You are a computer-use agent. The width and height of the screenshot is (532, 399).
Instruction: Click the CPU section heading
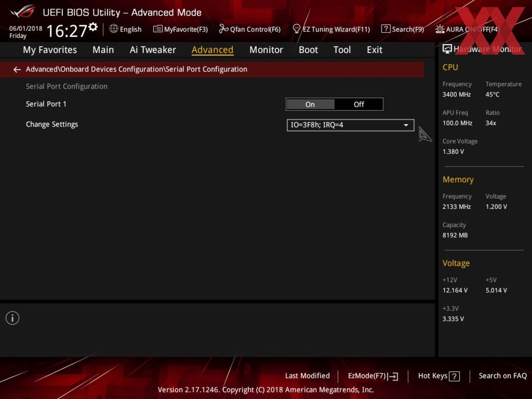450,67
